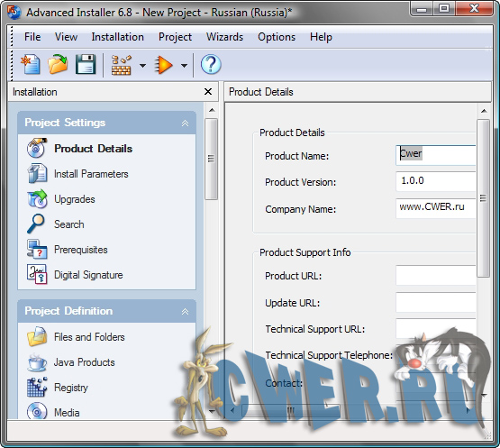The width and height of the screenshot is (500, 448).
Task: Open the Build dropdown arrow
Action: pyautogui.click(x=143, y=66)
